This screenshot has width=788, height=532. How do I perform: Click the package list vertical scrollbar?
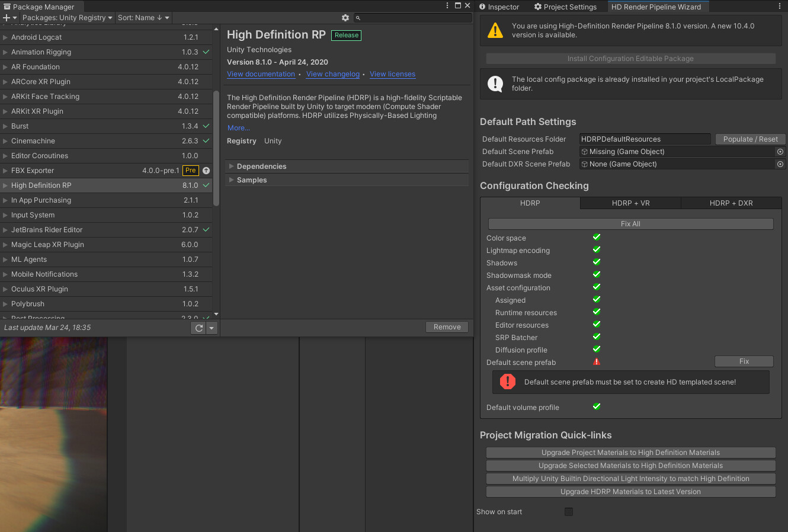click(216, 148)
